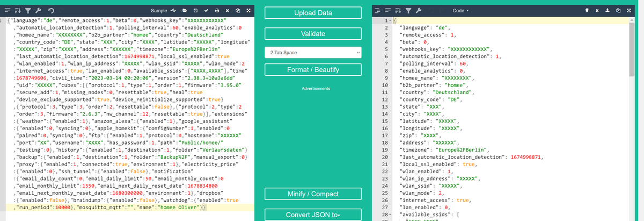Copy left editor content to clipboard

[238, 11]
